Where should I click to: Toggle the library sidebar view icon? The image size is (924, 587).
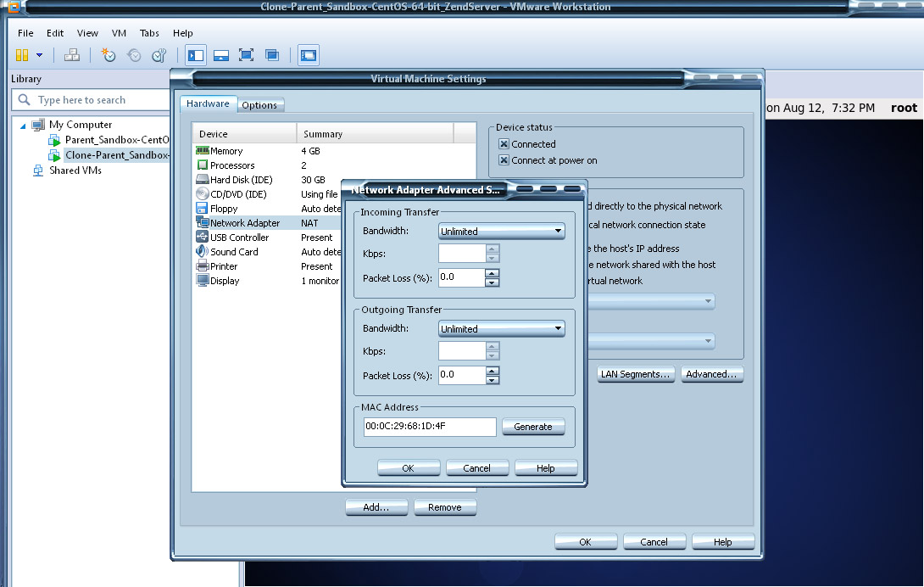point(196,55)
